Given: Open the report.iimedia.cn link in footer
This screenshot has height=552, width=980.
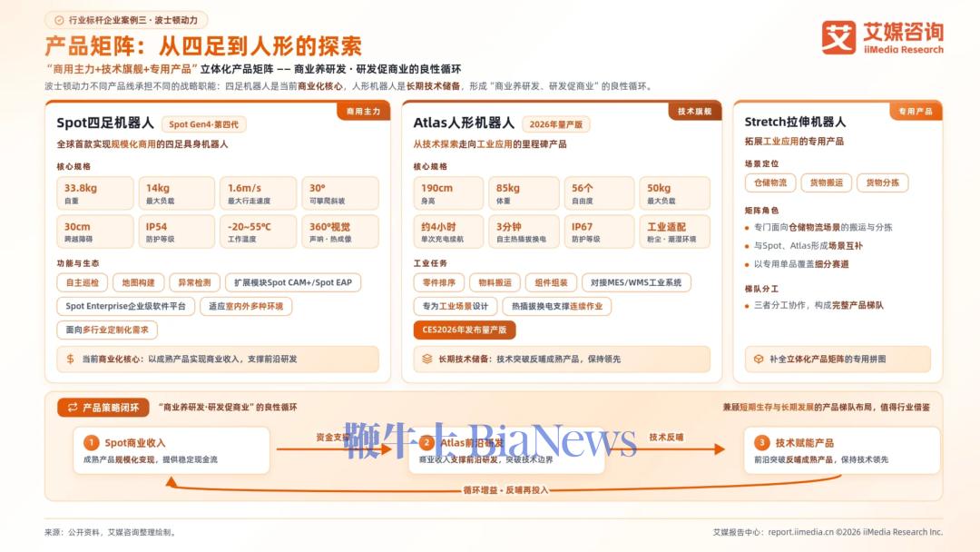Looking at the screenshot, I should point(800,532).
